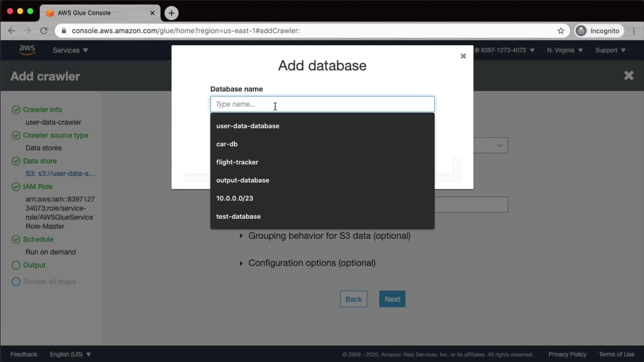
Task: Click the Database name input field
Action: tap(322, 104)
